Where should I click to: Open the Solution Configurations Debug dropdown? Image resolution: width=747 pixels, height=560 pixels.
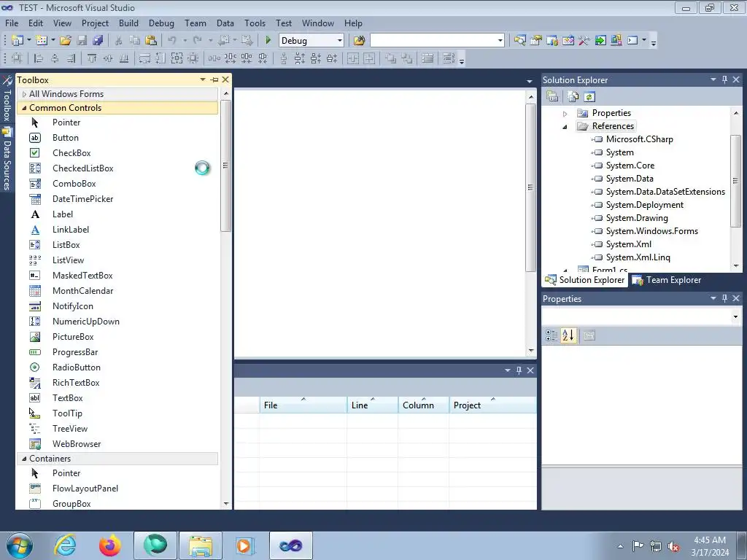click(x=340, y=41)
